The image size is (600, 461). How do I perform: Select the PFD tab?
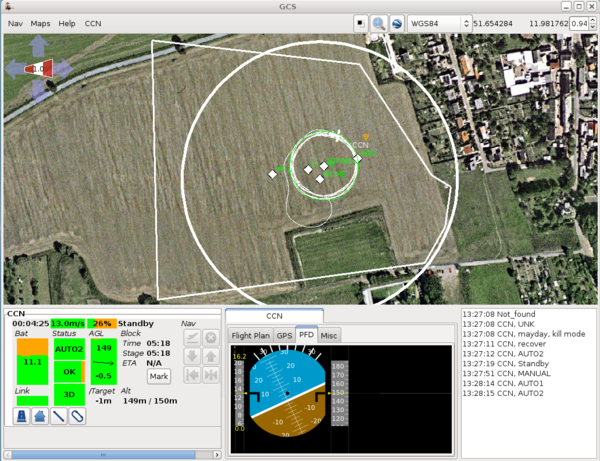tap(306, 335)
